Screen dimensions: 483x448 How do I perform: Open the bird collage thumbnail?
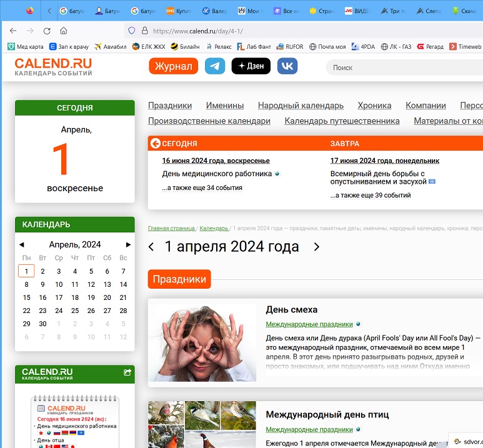click(x=202, y=425)
